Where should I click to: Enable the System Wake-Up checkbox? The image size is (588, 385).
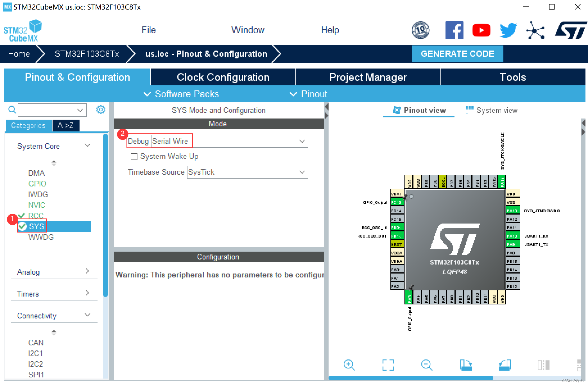(134, 156)
